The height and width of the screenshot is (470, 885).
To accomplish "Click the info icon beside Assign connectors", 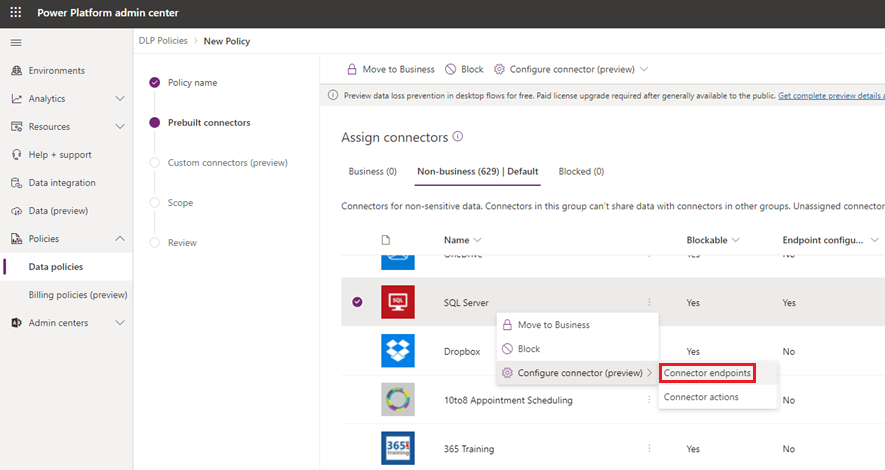I will (x=458, y=137).
